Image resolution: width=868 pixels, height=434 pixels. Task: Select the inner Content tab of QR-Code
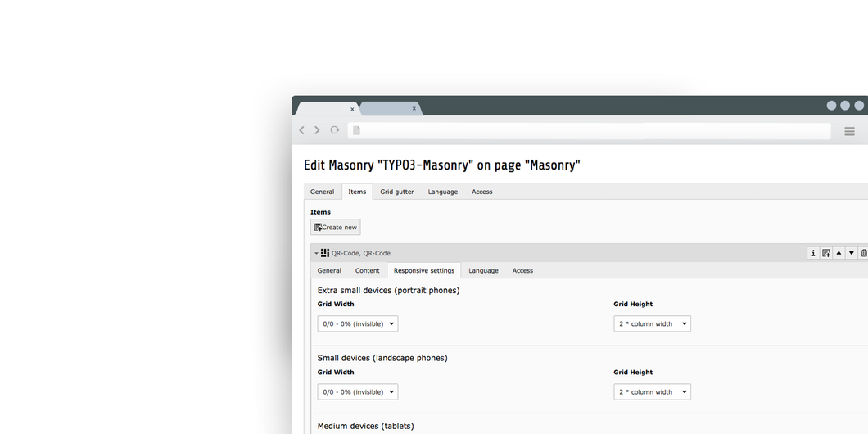[x=367, y=270]
